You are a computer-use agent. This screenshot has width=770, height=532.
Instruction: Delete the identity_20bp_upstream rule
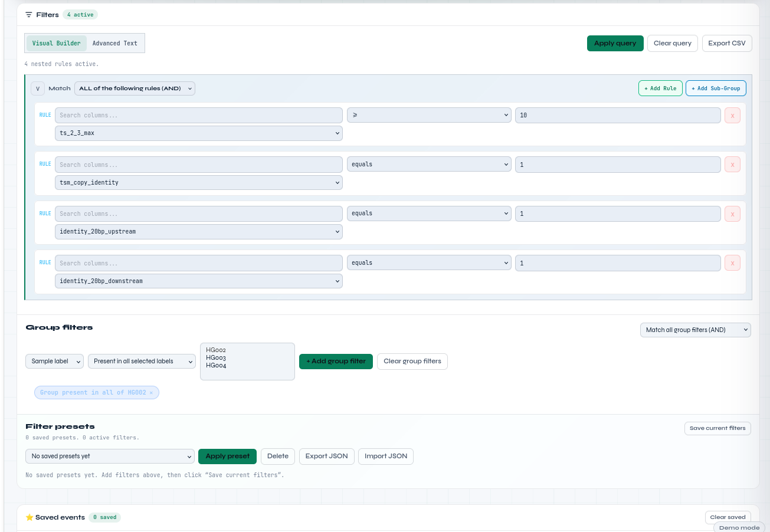tap(732, 214)
